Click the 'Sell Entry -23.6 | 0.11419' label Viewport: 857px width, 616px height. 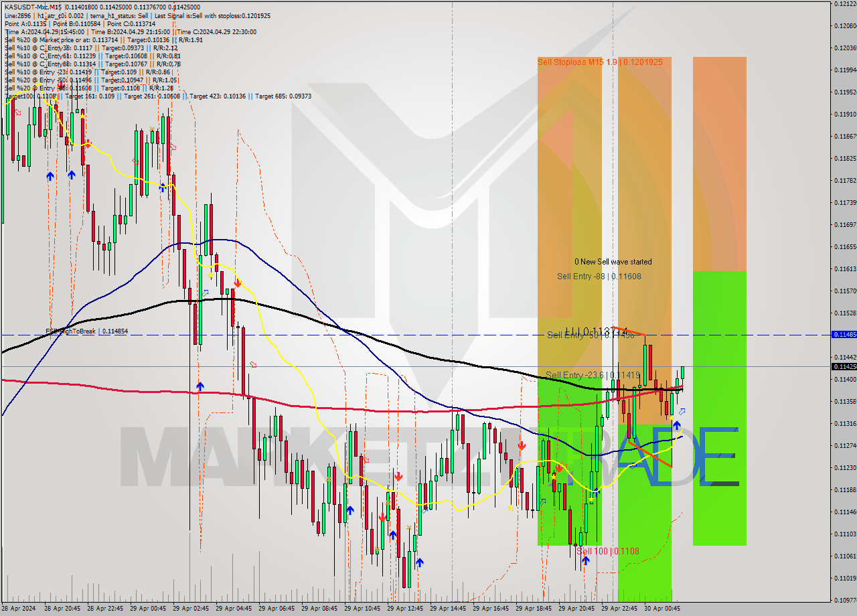(592, 375)
